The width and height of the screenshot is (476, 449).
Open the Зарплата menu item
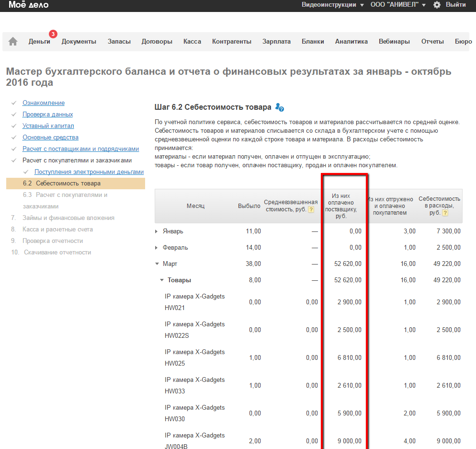tap(276, 42)
